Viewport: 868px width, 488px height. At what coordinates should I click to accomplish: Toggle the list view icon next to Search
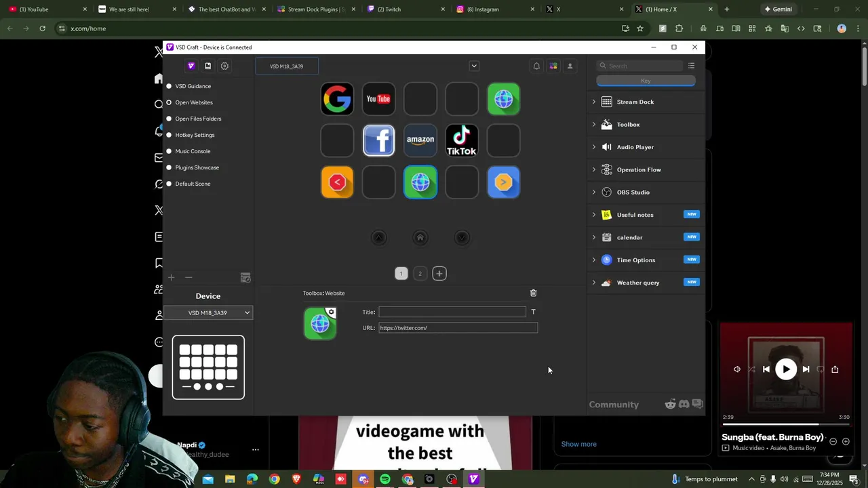click(691, 66)
